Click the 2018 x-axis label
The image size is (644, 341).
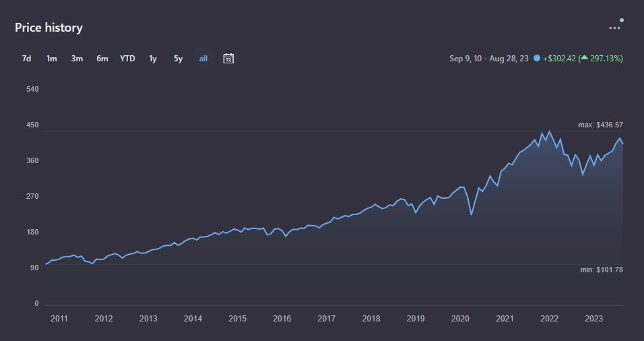(371, 319)
